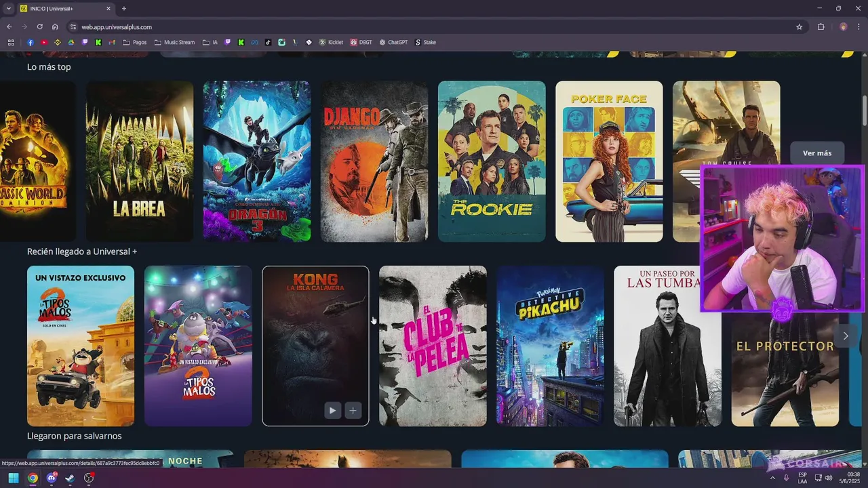Open the Chrome profile avatar
868x488 pixels.
[843, 27]
